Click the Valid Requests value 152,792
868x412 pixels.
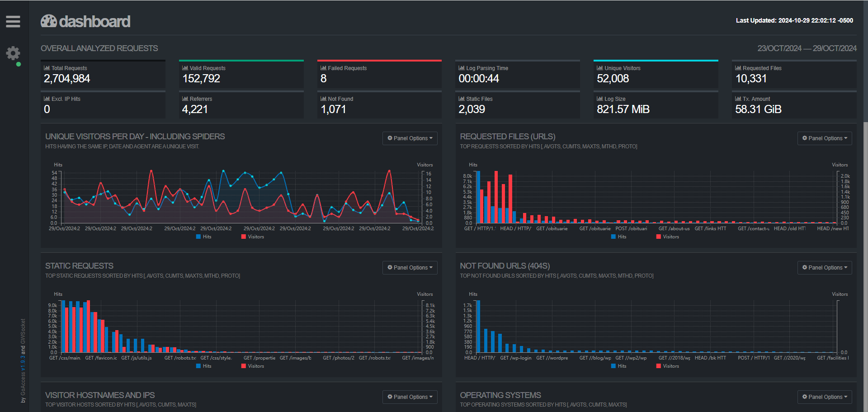click(201, 79)
